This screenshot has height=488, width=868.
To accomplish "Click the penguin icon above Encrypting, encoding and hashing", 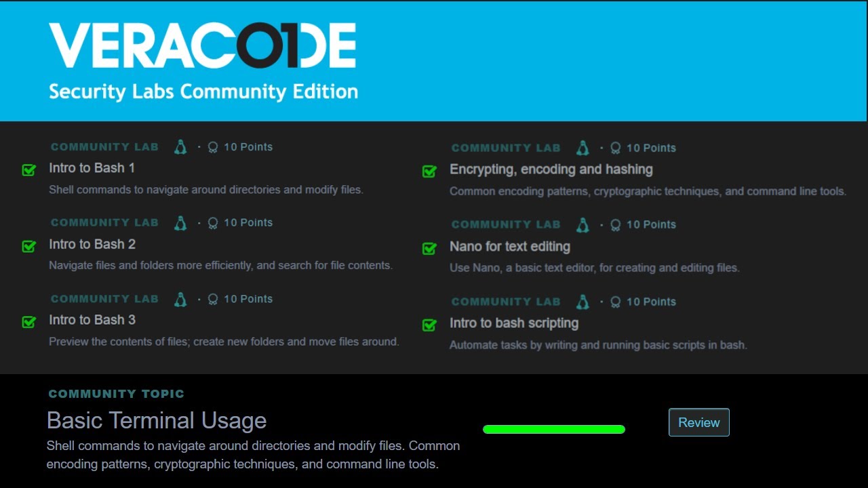I will 583,148.
